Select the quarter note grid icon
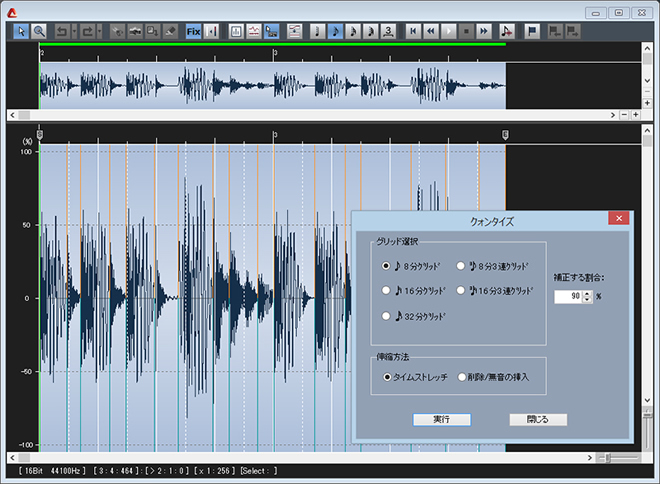 coord(318,31)
